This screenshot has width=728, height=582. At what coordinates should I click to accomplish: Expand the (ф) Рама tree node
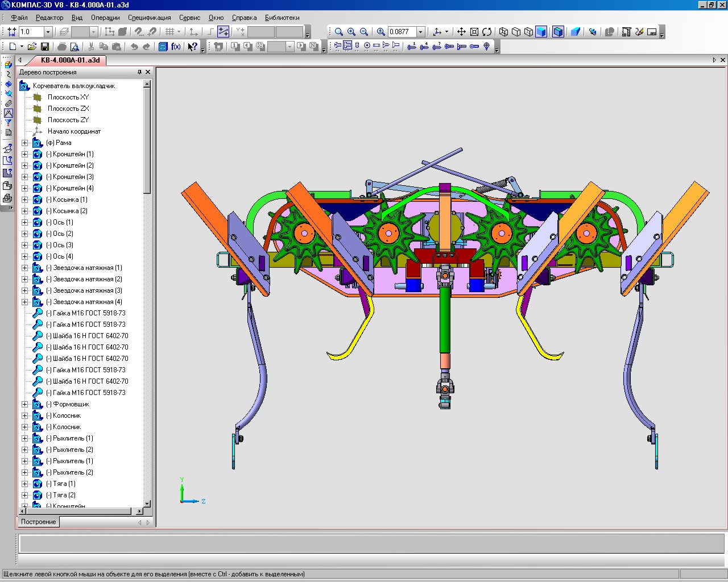(x=24, y=143)
